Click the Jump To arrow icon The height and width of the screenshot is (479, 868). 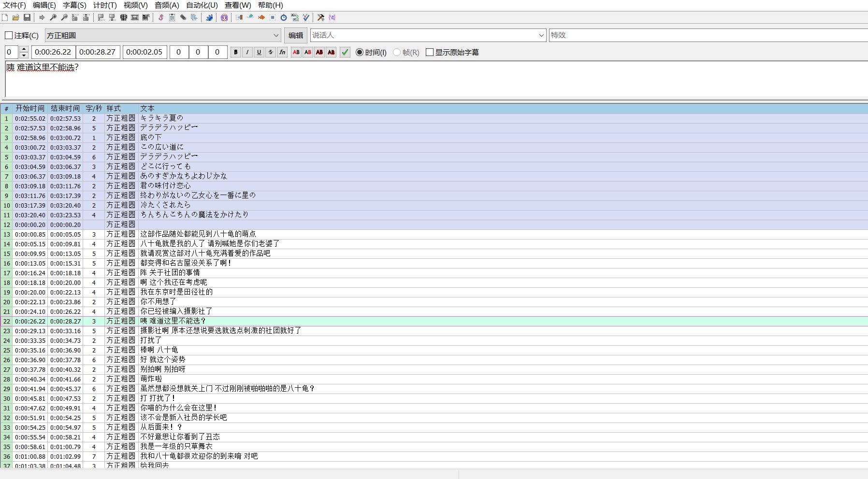[42, 17]
